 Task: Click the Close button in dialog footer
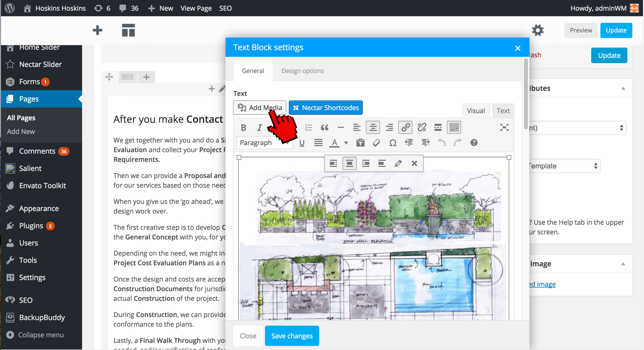click(x=248, y=336)
